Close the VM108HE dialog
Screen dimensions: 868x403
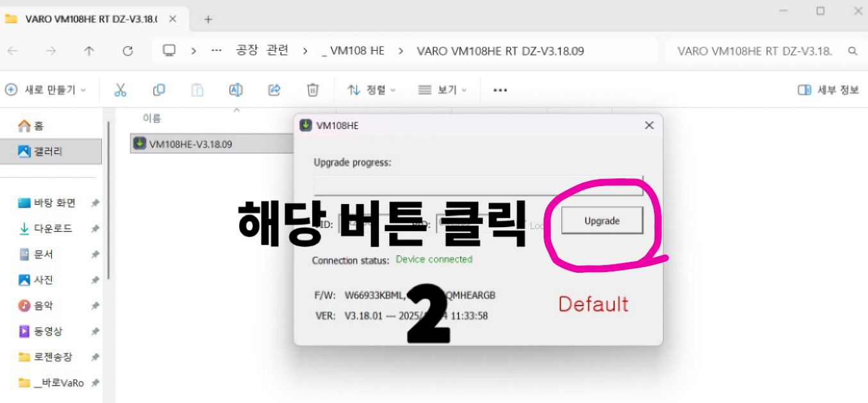(649, 125)
